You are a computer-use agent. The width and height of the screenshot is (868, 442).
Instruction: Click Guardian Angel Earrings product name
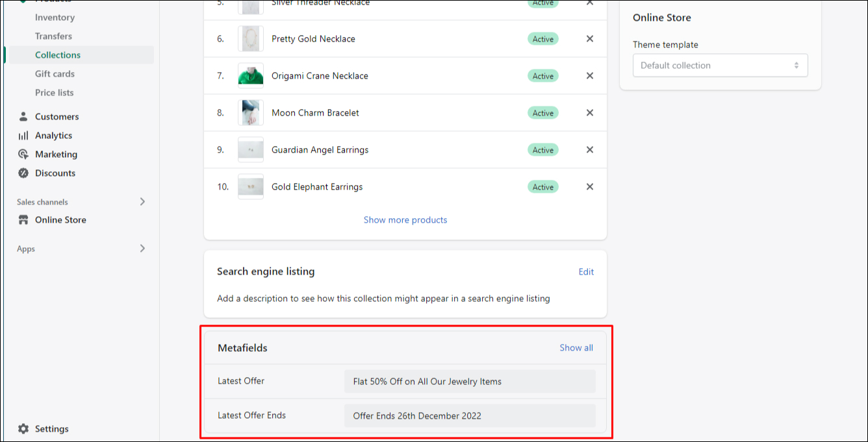320,150
